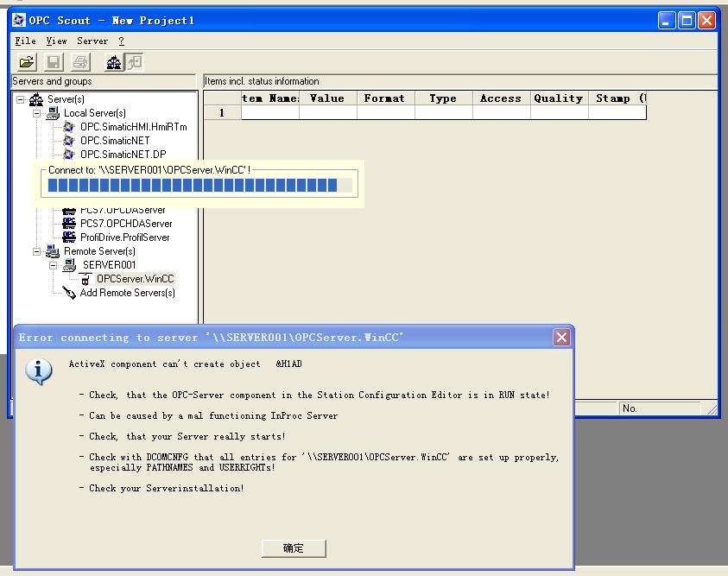Click the "No." status bar field
This screenshot has width=728, height=576.
pyautogui.click(x=660, y=408)
